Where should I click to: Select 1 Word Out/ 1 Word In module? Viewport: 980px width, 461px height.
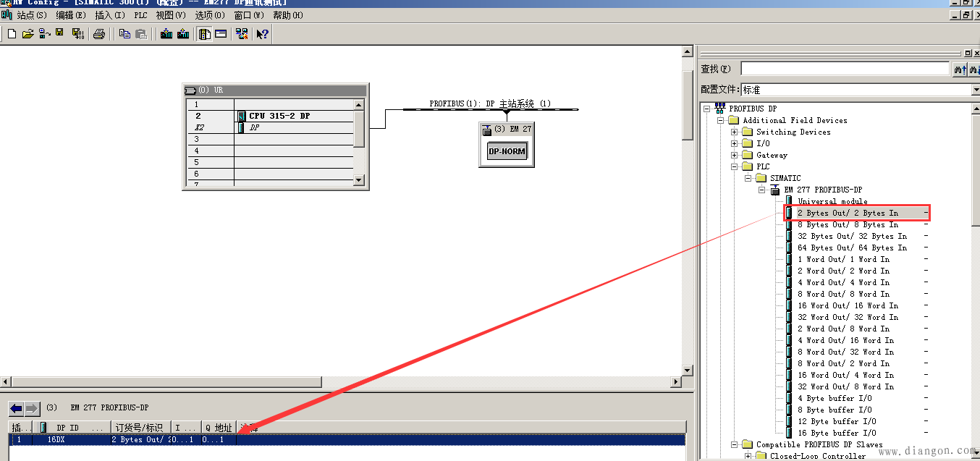pos(843,259)
